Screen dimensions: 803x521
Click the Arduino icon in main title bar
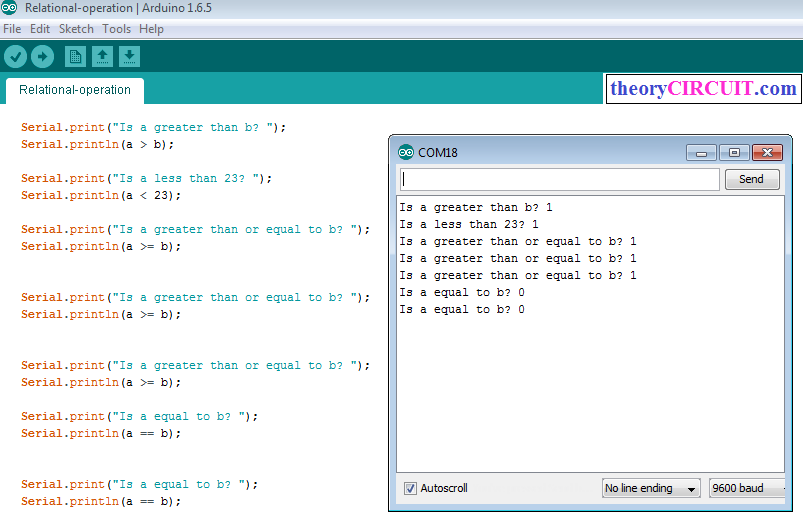click(x=10, y=8)
